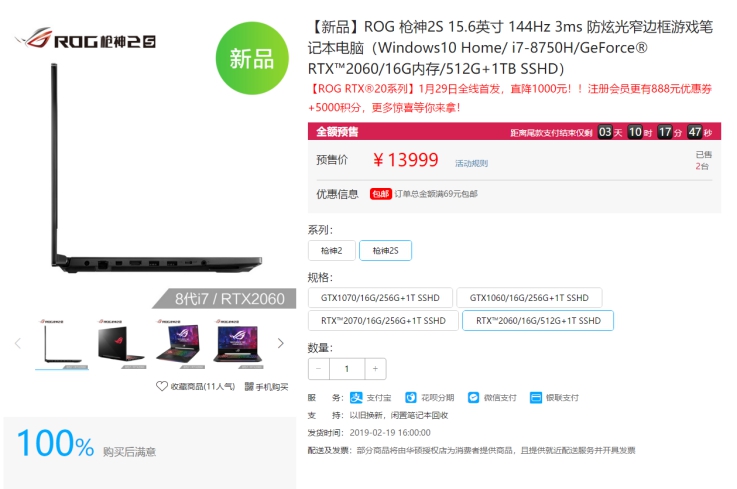Click the red 包邮 free shipping badge

coord(381,194)
